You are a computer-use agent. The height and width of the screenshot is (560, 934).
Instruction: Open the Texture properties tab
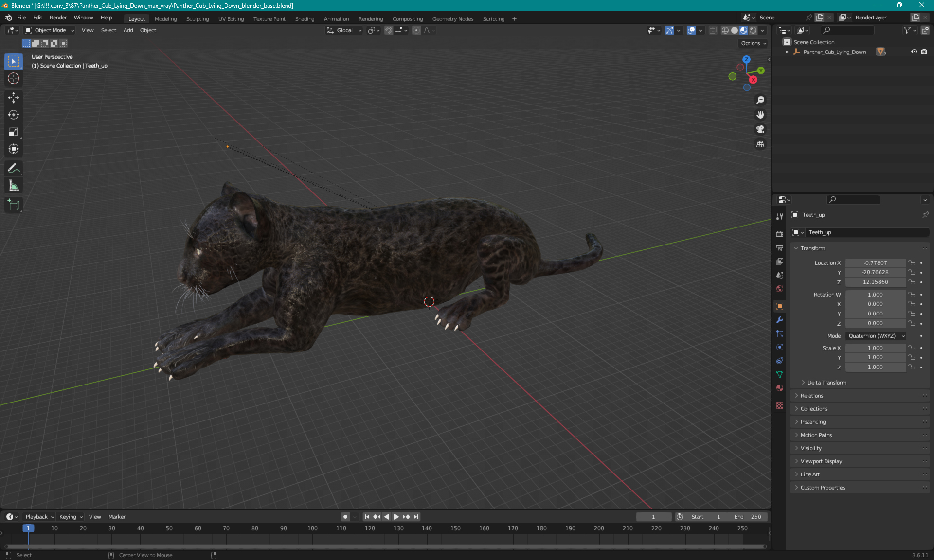(780, 405)
